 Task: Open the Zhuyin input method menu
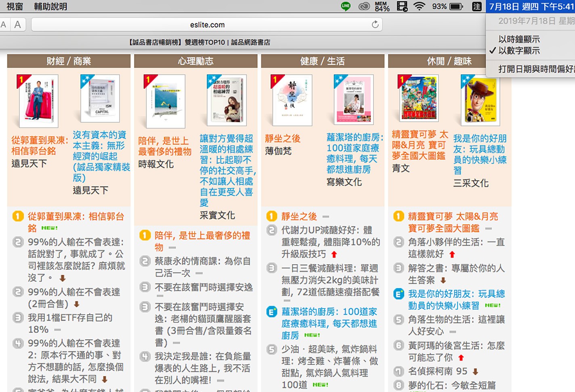pos(476,6)
